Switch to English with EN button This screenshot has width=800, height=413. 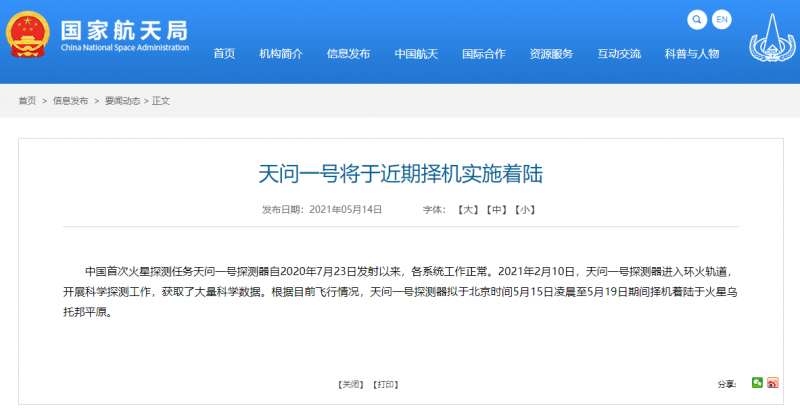tap(721, 20)
